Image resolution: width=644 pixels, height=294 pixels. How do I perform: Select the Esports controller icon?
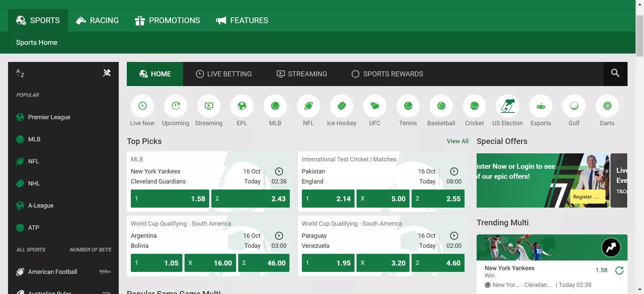click(541, 106)
